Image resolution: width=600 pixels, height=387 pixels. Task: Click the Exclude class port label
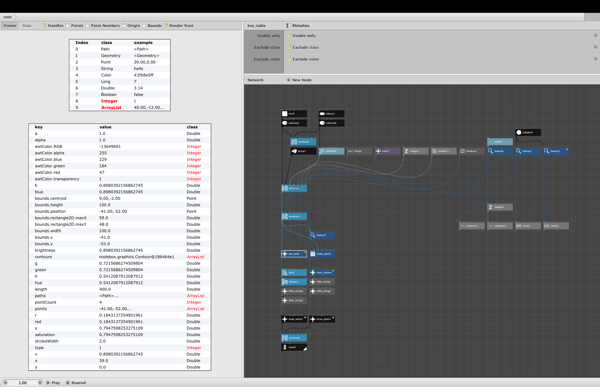pos(267,47)
